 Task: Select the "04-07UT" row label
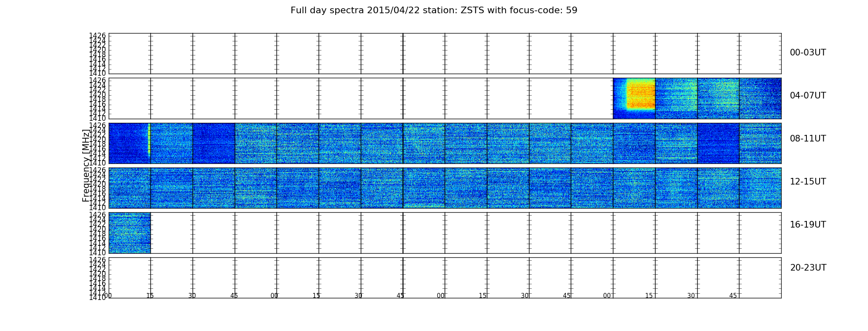[808, 96]
